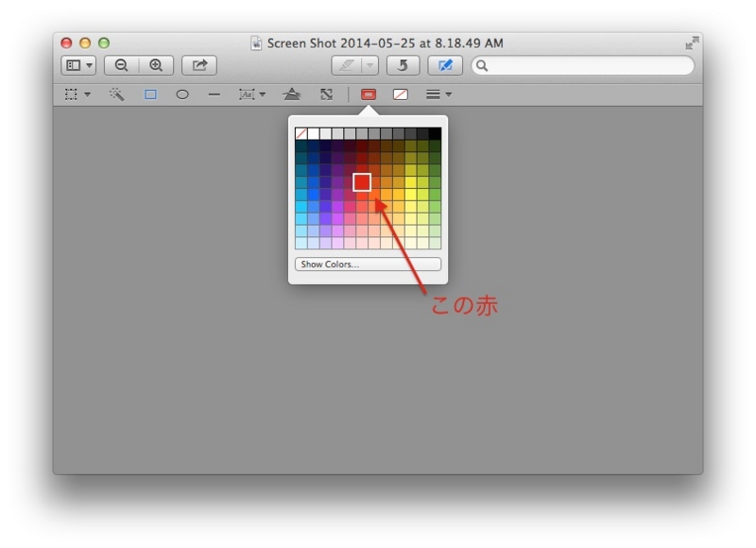Viewport: 756px width, 548px height.
Task: Open the Share button
Action: [199, 65]
